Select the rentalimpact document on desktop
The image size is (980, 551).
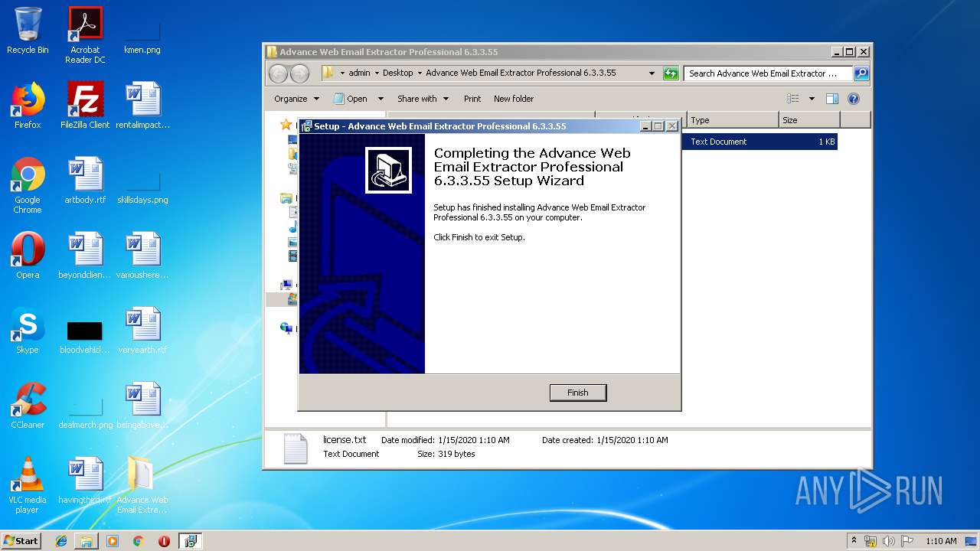[142, 106]
